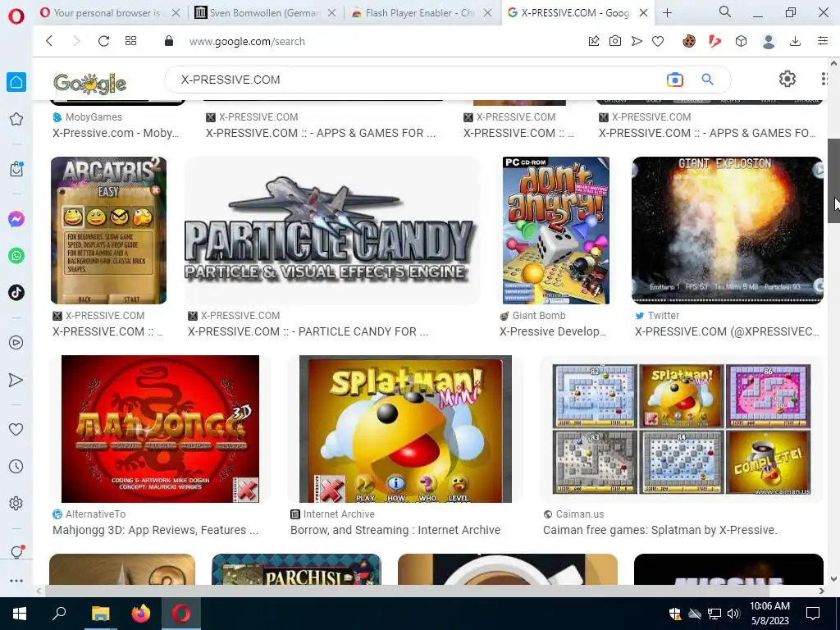Open Speed Dial start page grid
840x630 pixels.
130,41
